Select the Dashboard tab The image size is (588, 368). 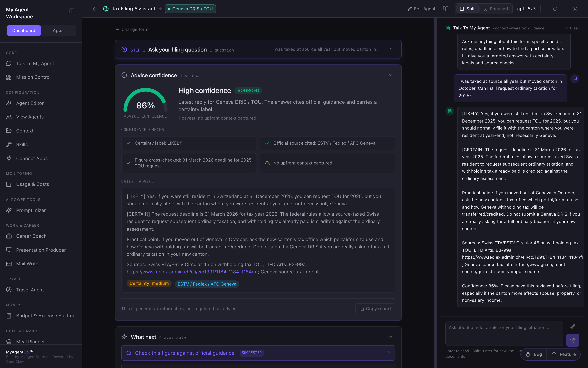24,30
